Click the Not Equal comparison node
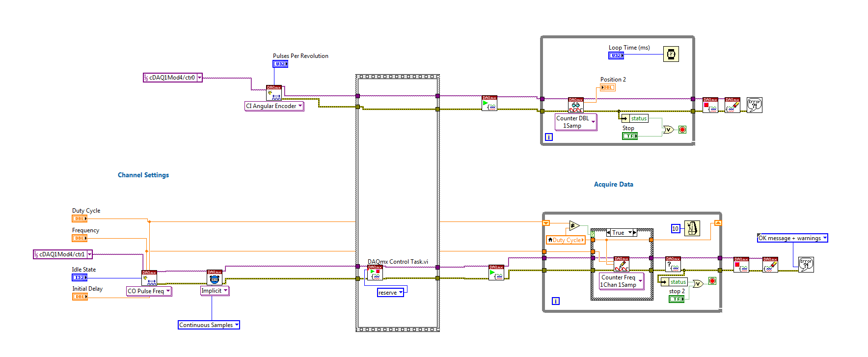This screenshot has width=868, height=357. pos(574,226)
